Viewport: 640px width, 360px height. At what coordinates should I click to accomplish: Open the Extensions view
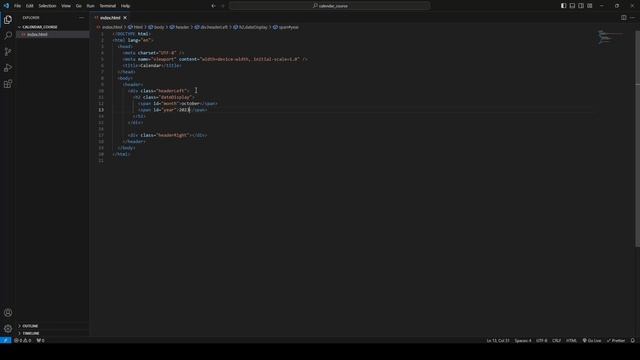8,84
